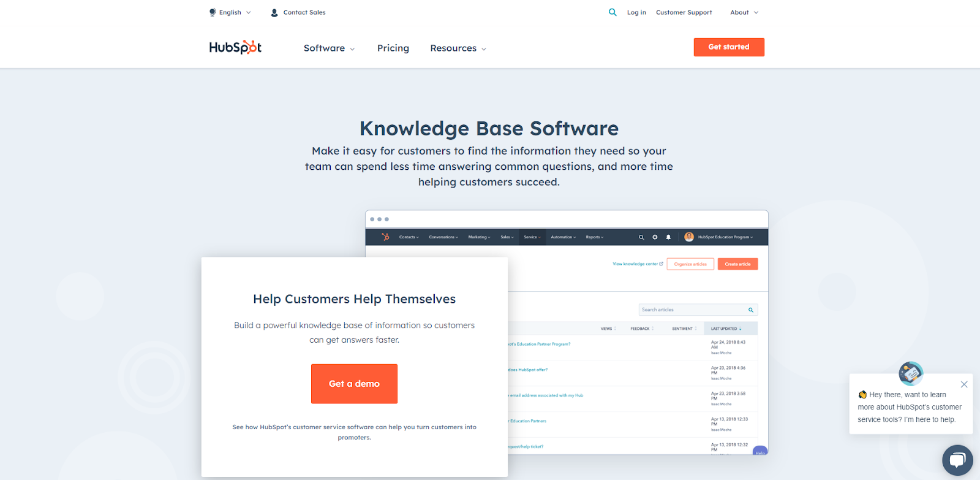Screen dimensions: 980x480
Task: Click external link icon by View knowledge center
Action: (x=661, y=264)
